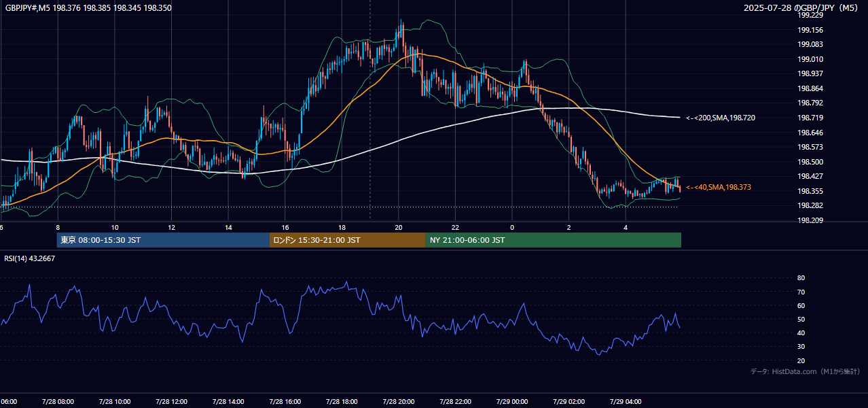This screenshot has height=408, width=868.
Task: Click price axis label 198.792
Action: coord(810,103)
